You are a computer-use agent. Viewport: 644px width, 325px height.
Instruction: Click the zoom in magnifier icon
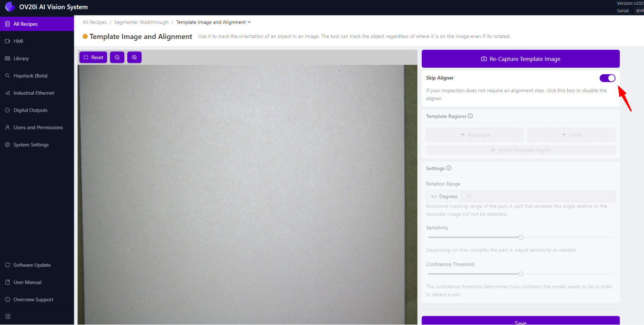[134, 57]
